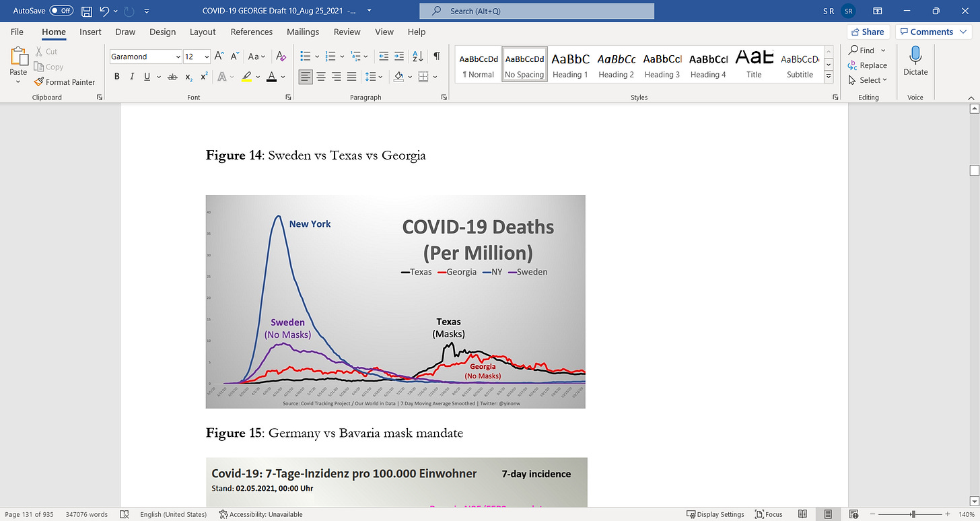Open the Select dropdown in Editing

868,80
